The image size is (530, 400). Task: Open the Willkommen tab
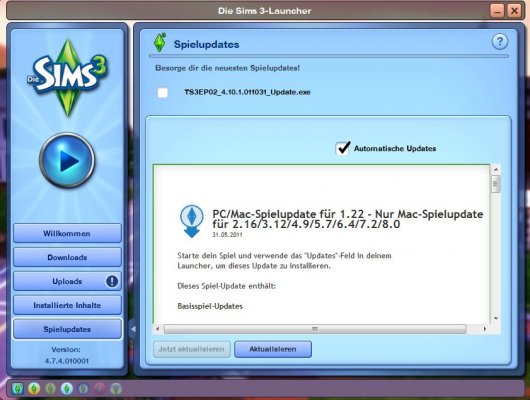tap(67, 233)
